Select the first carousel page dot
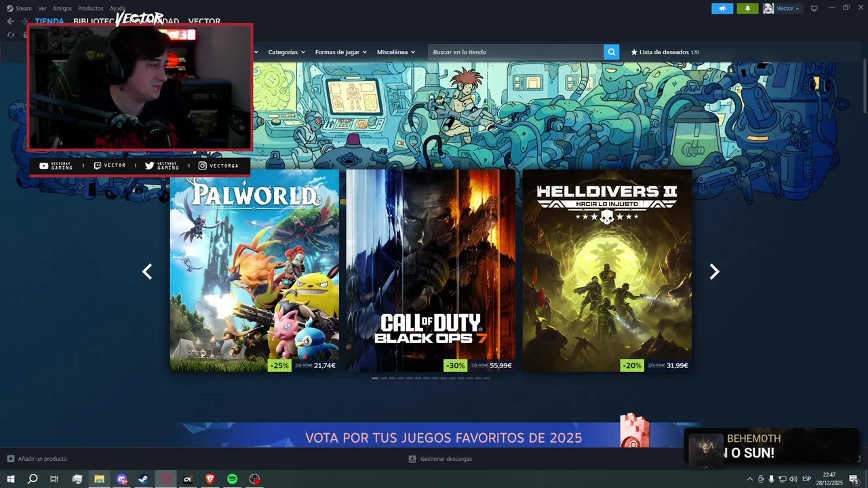This screenshot has height=488, width=868. coord(375,378)
